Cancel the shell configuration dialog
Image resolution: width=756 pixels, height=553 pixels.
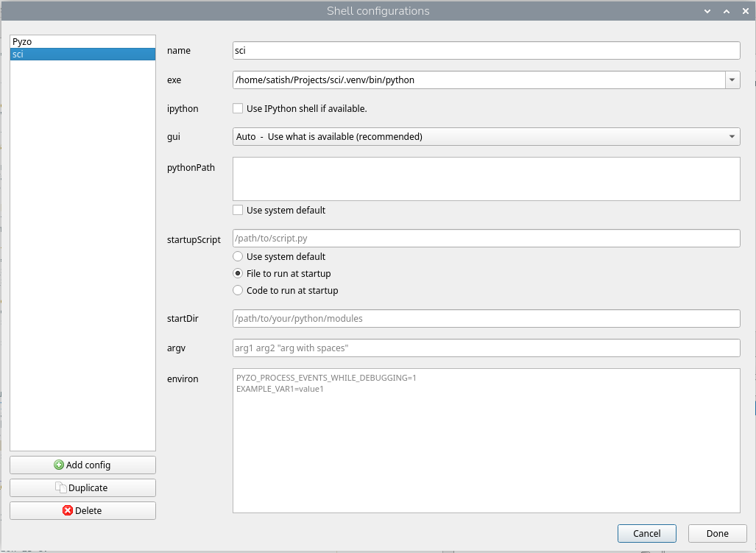[x=646, y=533]
